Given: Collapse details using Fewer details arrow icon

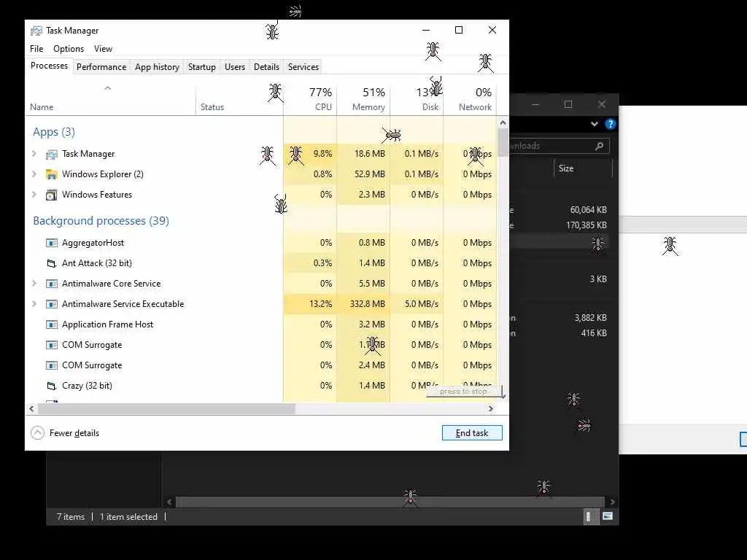Looking at the screenshot, I should point(37,433).
